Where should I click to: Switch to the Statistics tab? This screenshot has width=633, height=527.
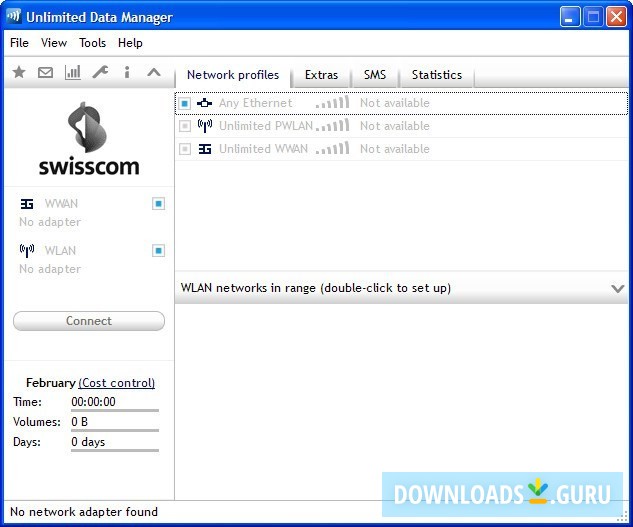[437, 75]
